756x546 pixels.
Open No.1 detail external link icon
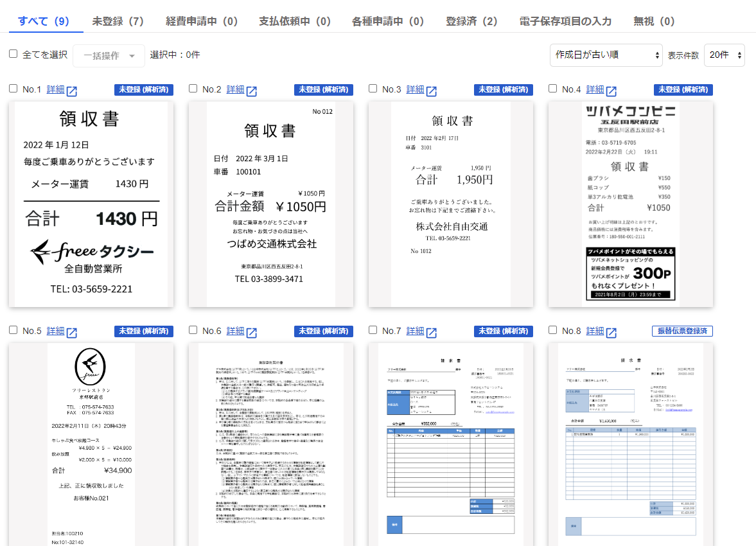click(x=72, y=91)
